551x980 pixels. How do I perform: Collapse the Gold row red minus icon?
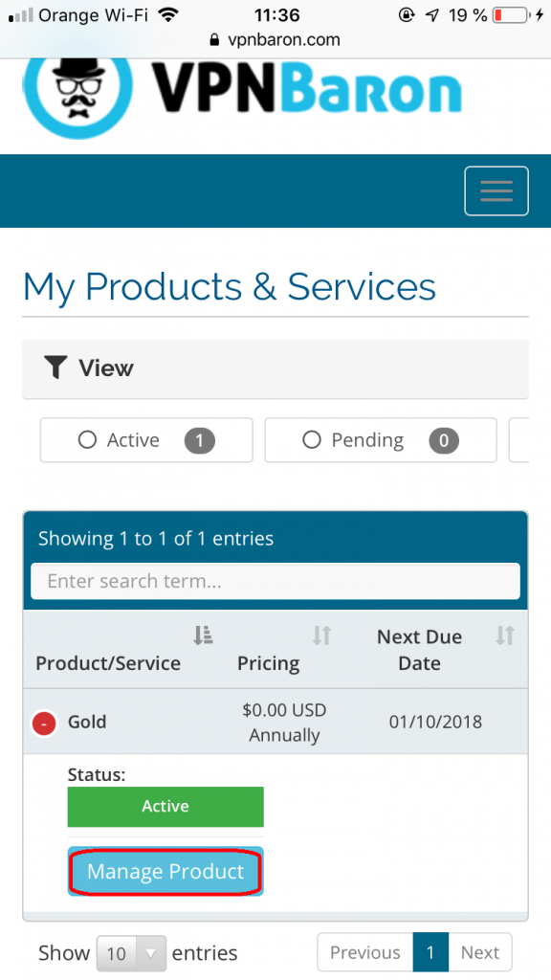click(44, 724)
